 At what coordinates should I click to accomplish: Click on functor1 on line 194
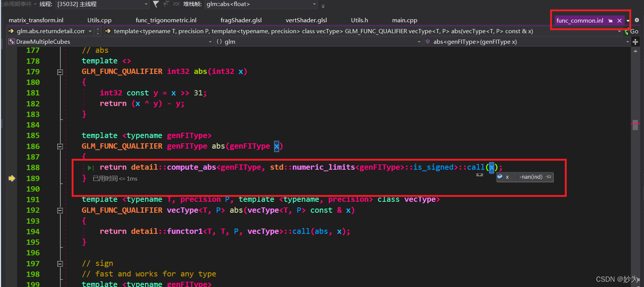[x=185, y=231]
